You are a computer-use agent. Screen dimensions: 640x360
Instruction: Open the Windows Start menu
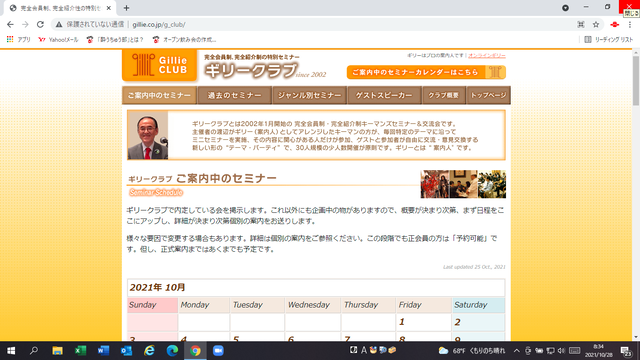click(x=11, y=351)
